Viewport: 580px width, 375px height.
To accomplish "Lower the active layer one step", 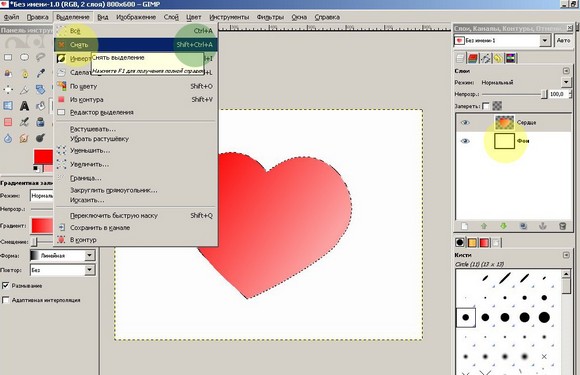I will 503,226.
